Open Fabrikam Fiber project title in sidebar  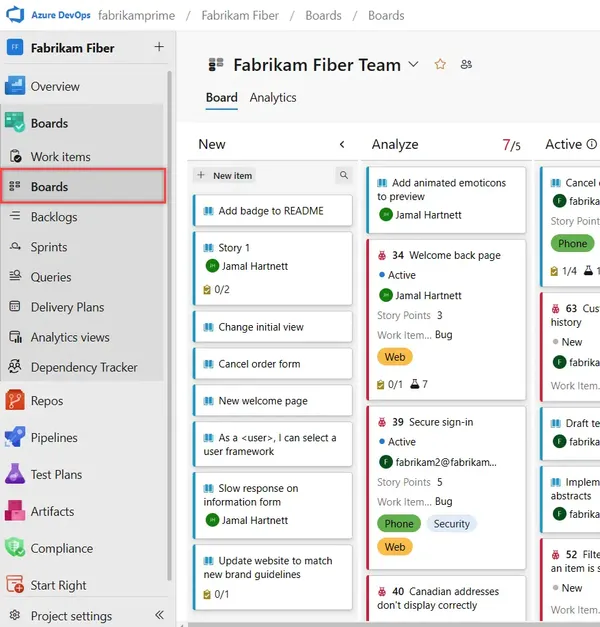72,48
